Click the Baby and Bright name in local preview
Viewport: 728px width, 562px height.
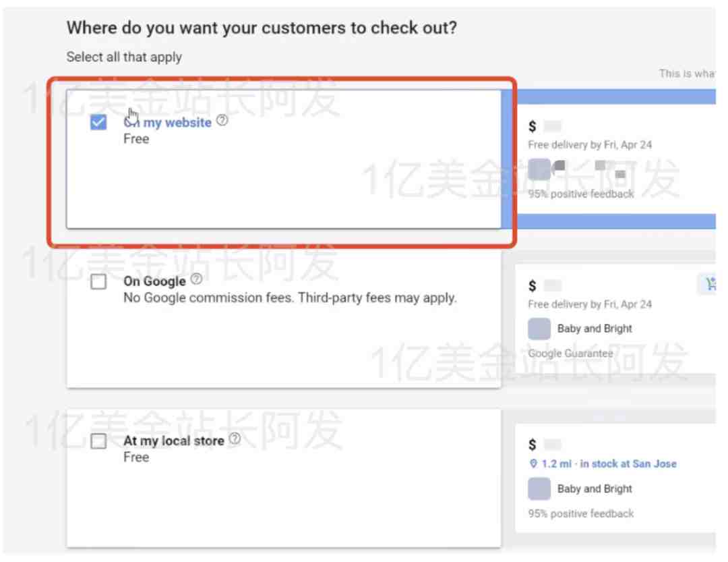coord(595,488)
